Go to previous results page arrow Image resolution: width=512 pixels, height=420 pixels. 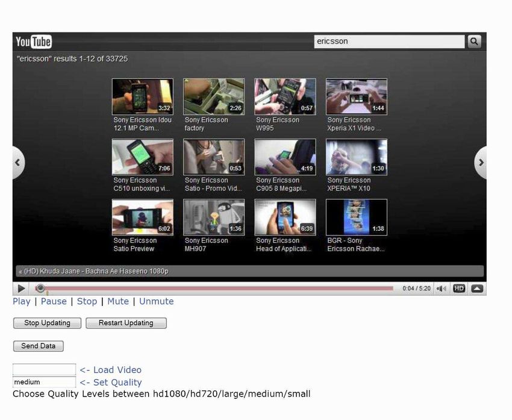pos(18,162)
